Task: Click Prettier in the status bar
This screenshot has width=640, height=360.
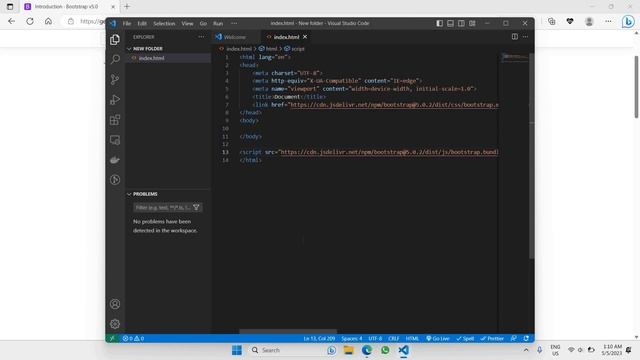Action: pos(492,338)
